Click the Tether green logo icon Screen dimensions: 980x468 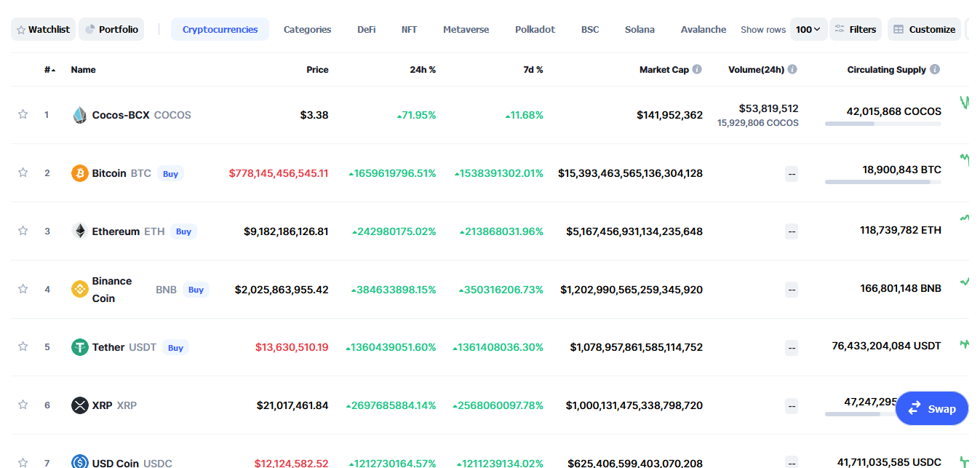click(80, 347)
